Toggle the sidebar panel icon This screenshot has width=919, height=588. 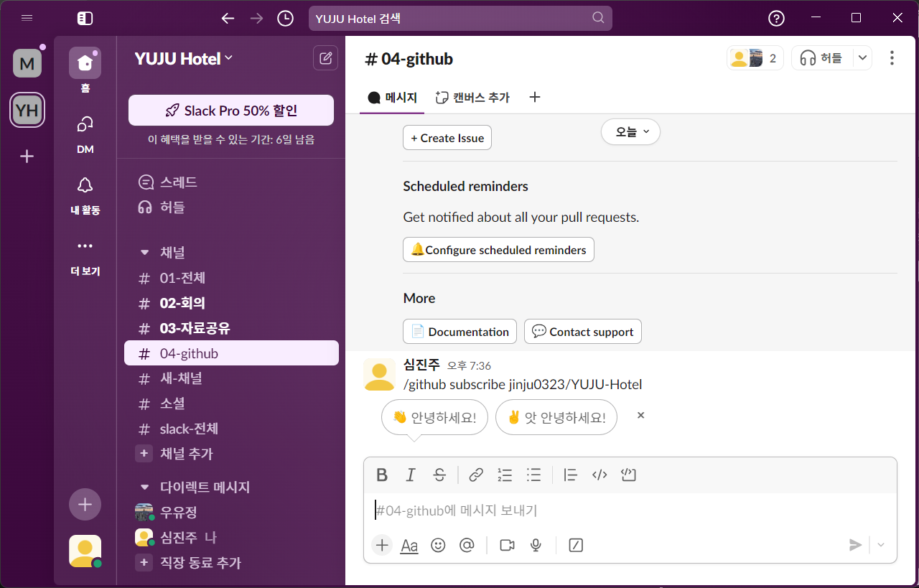85,19
